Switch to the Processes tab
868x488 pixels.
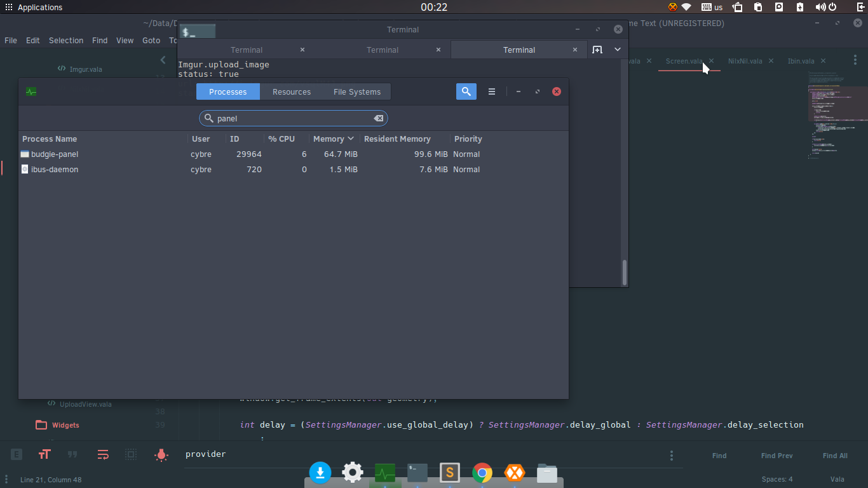pyautogui.click(x=227, y=91)
